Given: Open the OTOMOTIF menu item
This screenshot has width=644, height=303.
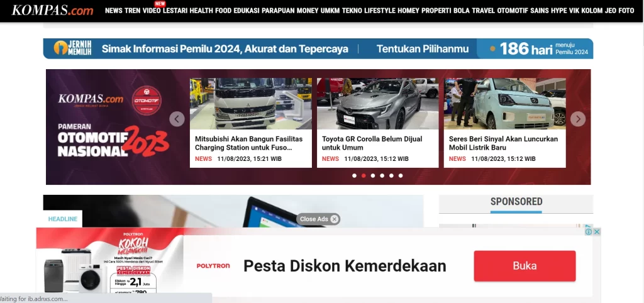Looking at the screenshot, I should click(x=512, y=11).
